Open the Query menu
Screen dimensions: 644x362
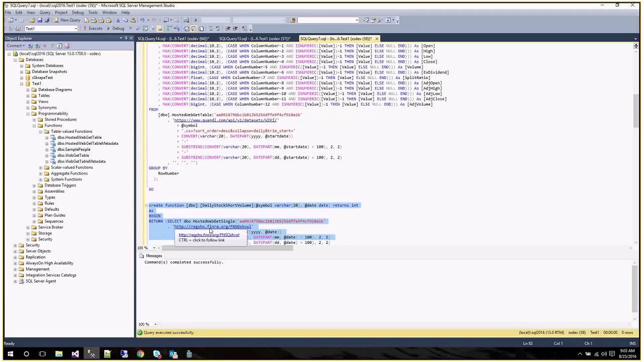[45, 12]
